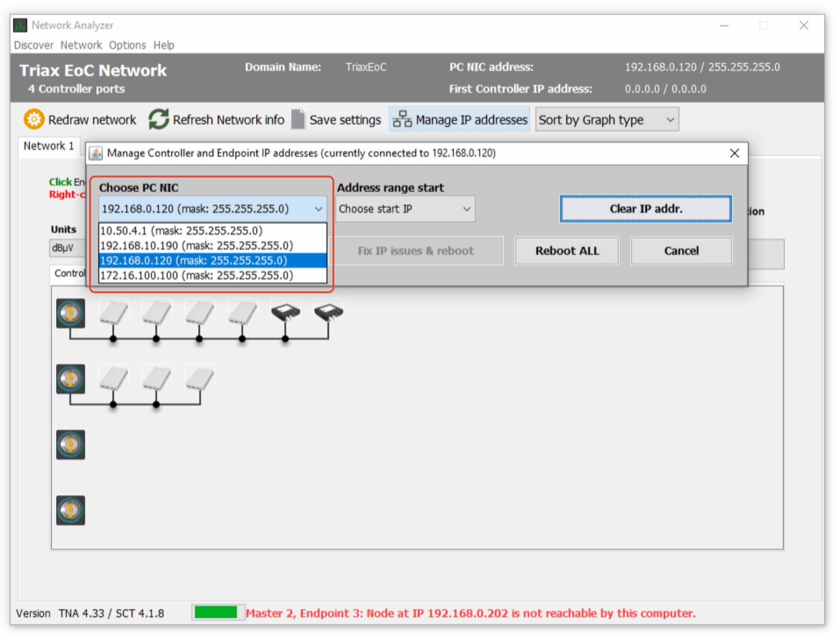The image size is (840, 639).
Task: Select last black endpoint device on top row
Action: point(329,312)
